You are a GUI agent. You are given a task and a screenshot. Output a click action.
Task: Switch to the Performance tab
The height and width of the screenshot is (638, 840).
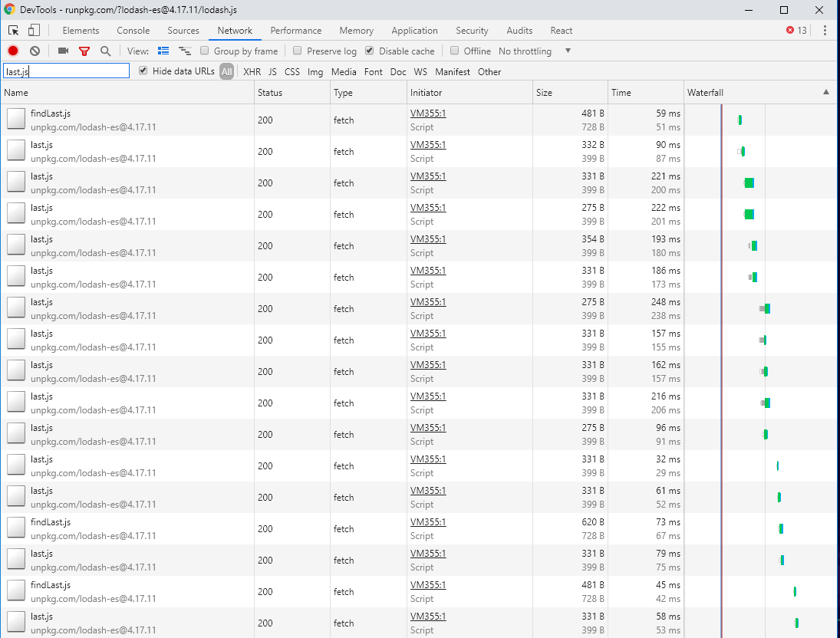(295, 31)
